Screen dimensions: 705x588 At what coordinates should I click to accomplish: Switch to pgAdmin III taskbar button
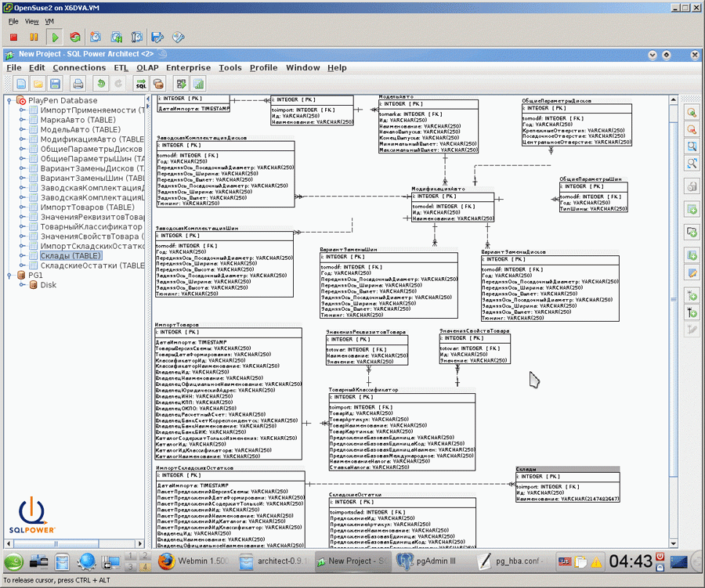426,561
